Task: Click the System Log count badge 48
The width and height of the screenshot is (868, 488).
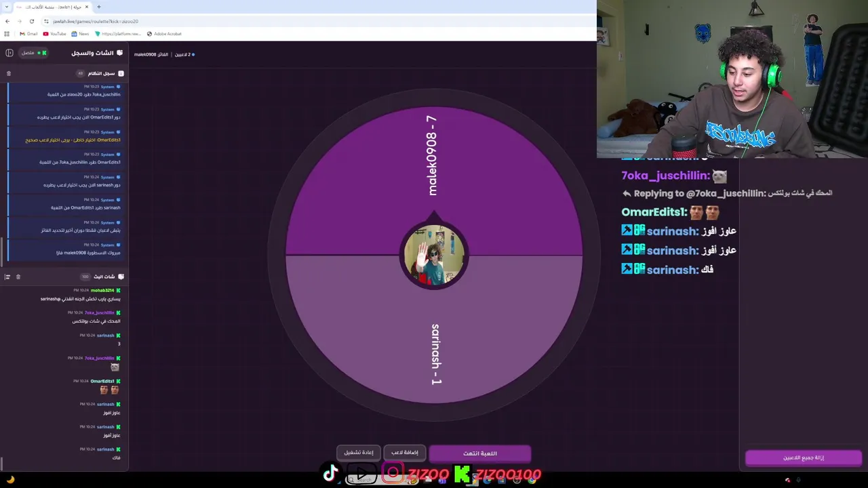Action: point(81,73)
